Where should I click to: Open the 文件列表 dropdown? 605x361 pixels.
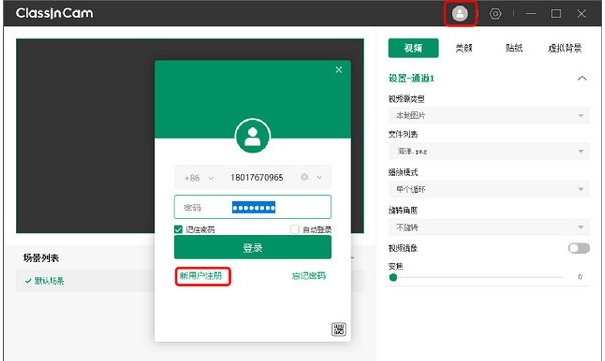[489, 151]
